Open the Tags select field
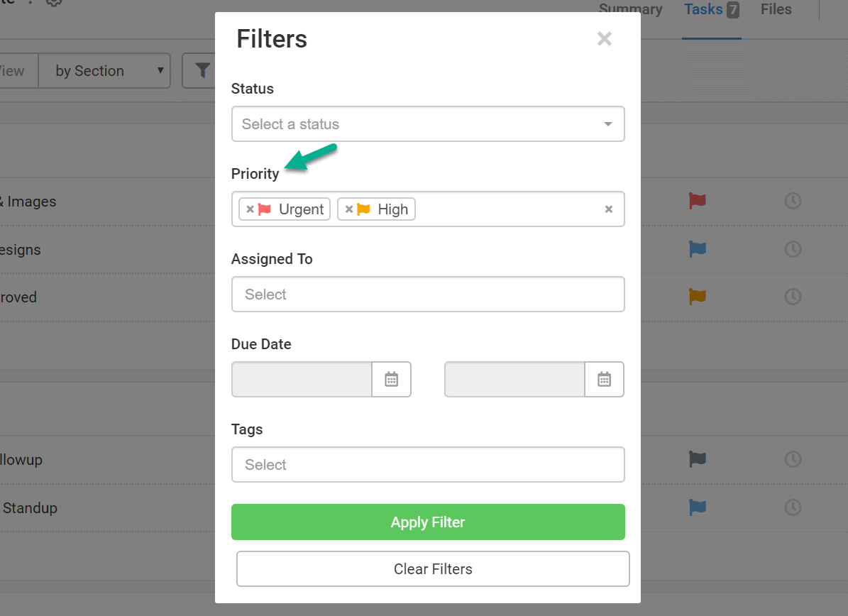The image size is (848, 616). coord(428,464)
